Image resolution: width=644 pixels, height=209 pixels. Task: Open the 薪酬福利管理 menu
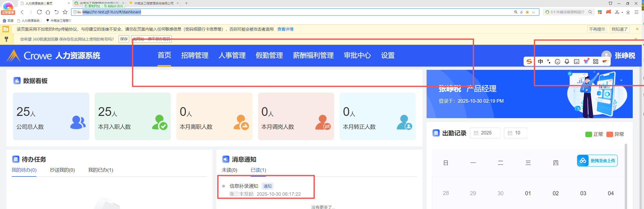(313, 55)
